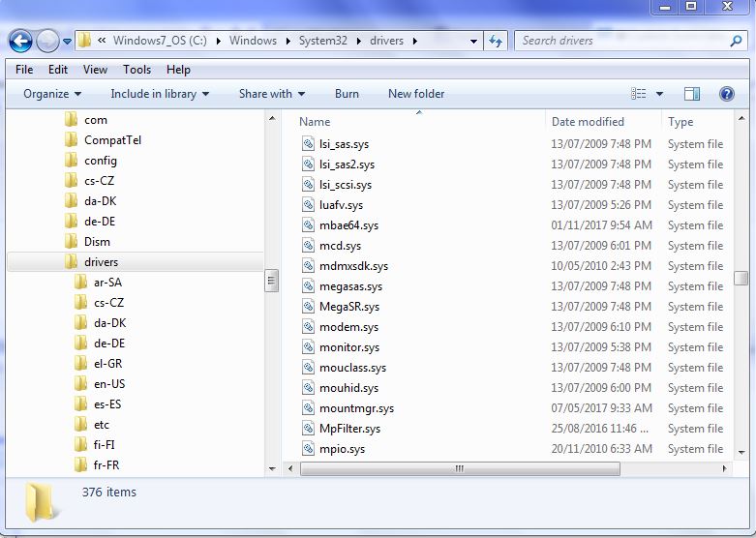
Task: Select the config folder in tree
Action: tap(91, 160)
